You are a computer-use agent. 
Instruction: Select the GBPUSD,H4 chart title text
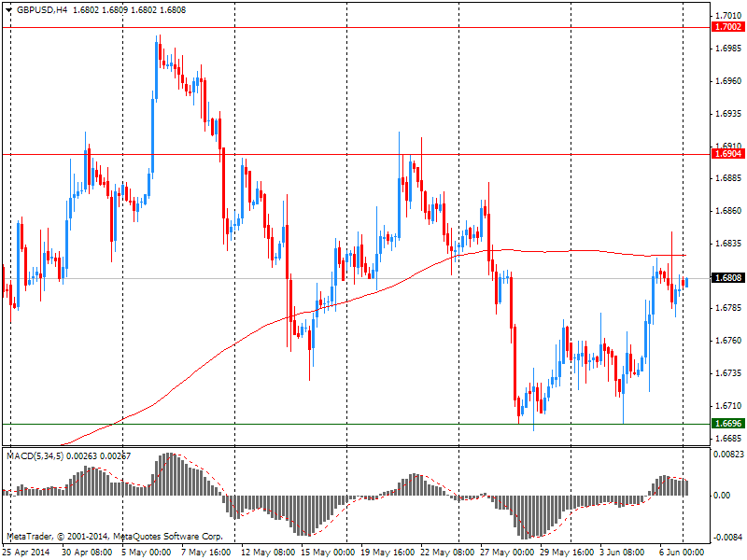41,10
